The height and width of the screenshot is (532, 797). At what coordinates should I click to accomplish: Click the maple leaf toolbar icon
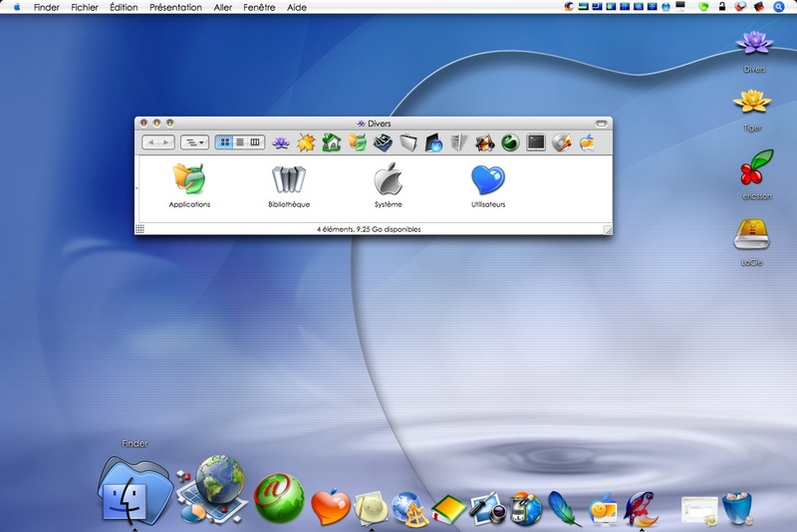pyautogui.click(x=306, y=142)
